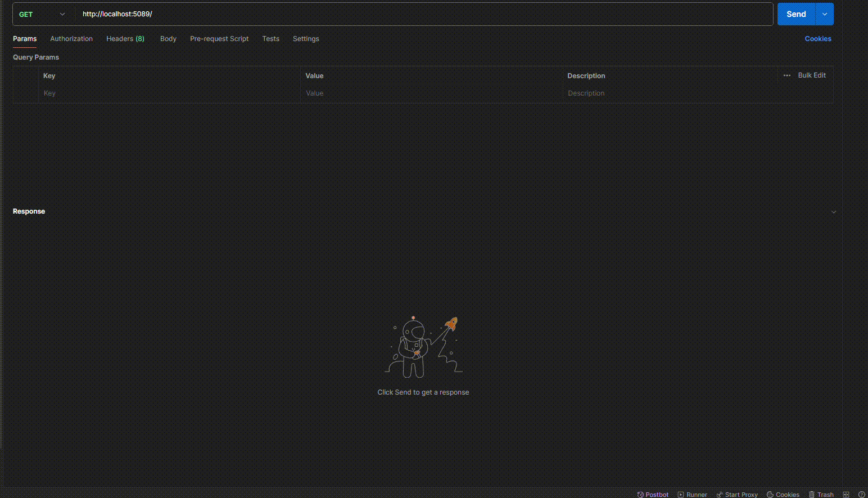Switch to Bulk Edit mode

[x=812, y=75]
